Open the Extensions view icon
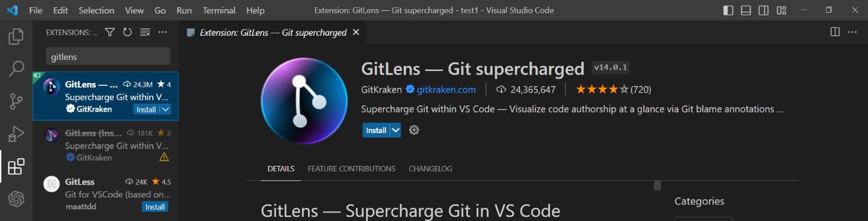The height and width of the screenshot is (221, 868). coord(16,167)
